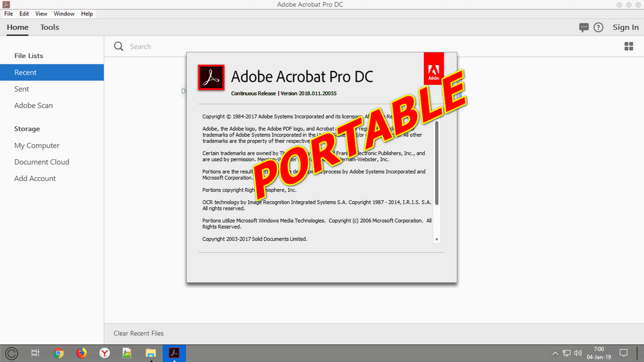Click the volume speaker tray icon
Image resolution: width=644 pixels, height=362 pixels.
[578, 354]
